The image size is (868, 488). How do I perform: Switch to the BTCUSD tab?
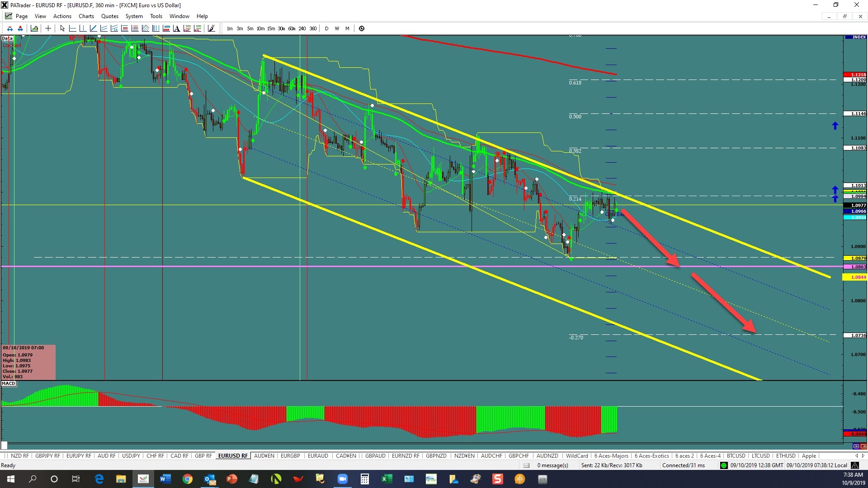click(736, 456)
